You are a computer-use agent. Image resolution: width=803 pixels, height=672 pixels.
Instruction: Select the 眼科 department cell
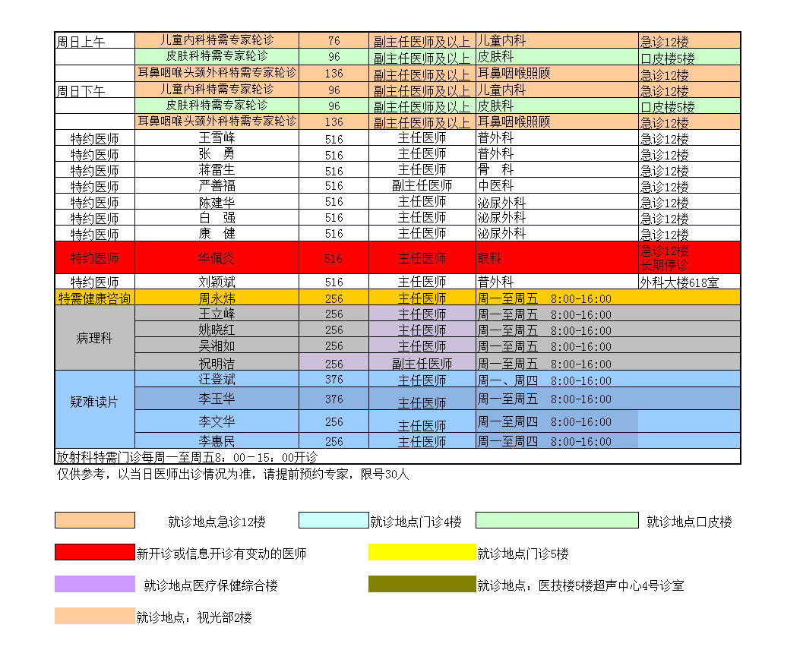[557, 258]
